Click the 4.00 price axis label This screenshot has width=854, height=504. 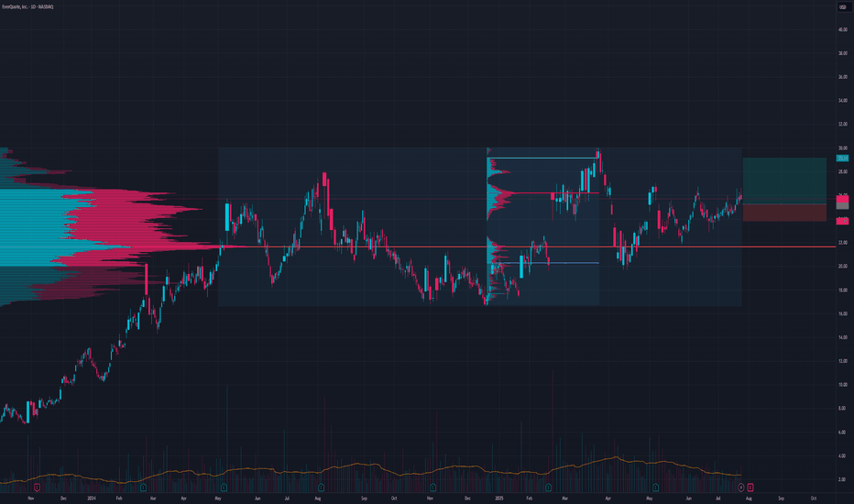coord(843,455)
